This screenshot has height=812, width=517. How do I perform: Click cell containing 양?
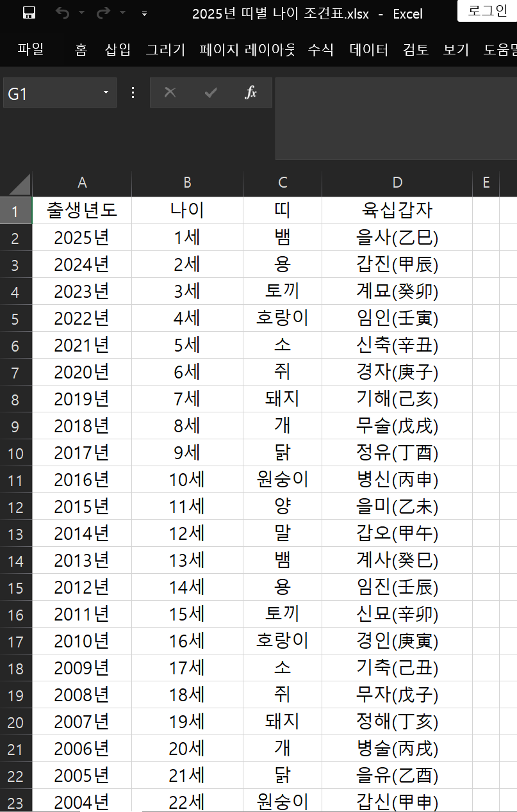[x=283, y=507]
